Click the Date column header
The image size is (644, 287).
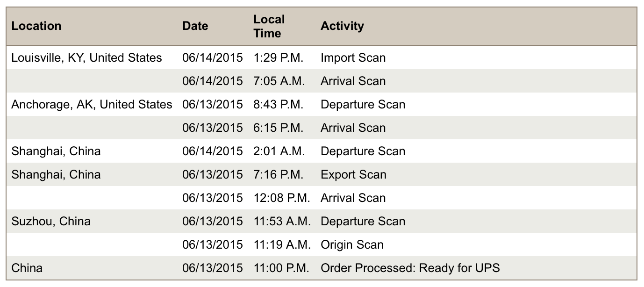tap(195, 26)
